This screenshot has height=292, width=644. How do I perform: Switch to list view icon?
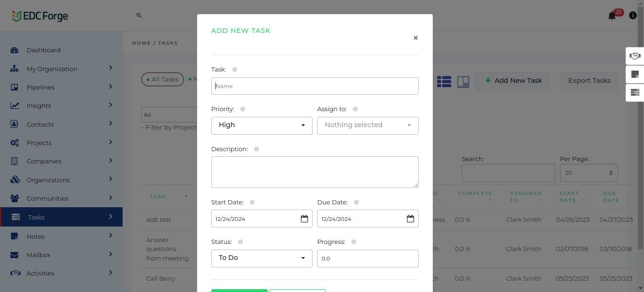pyautogui.click(x=444, y=81)
